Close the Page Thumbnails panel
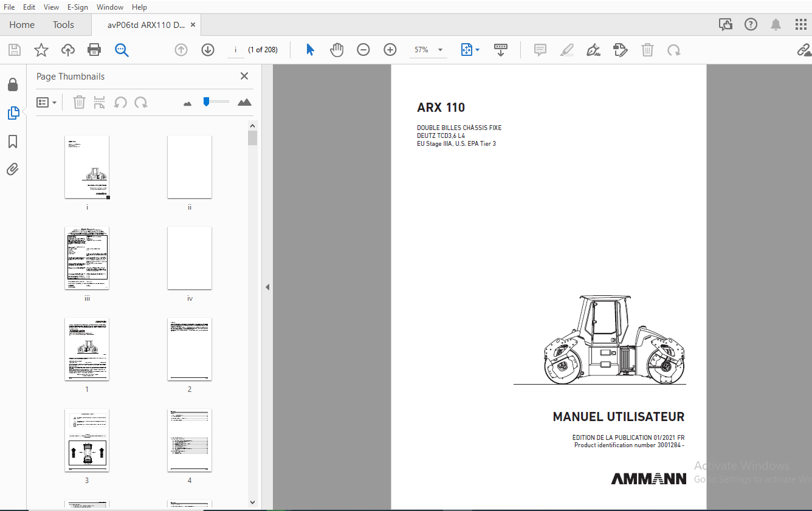Screen dimensions: 812x511 (244, 76)
